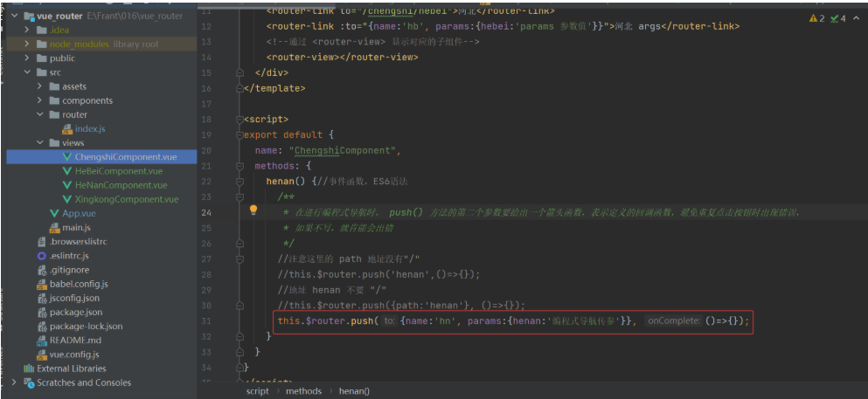Collapse the router folder
The image size is (868, 399).
[39, 114]
